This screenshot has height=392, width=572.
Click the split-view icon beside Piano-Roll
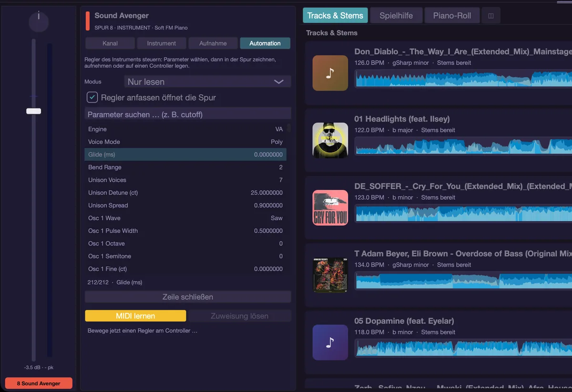(491, 16)
